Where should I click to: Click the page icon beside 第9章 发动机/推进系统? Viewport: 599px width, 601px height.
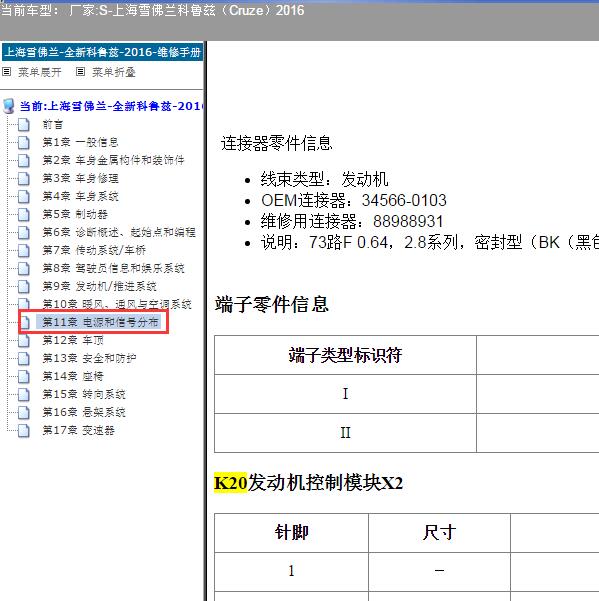point(24,286)
